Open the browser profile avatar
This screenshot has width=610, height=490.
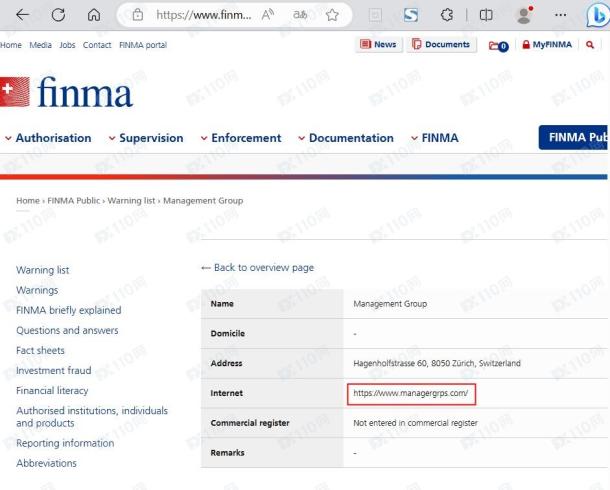pyautogui.click(x=524, y=15)
